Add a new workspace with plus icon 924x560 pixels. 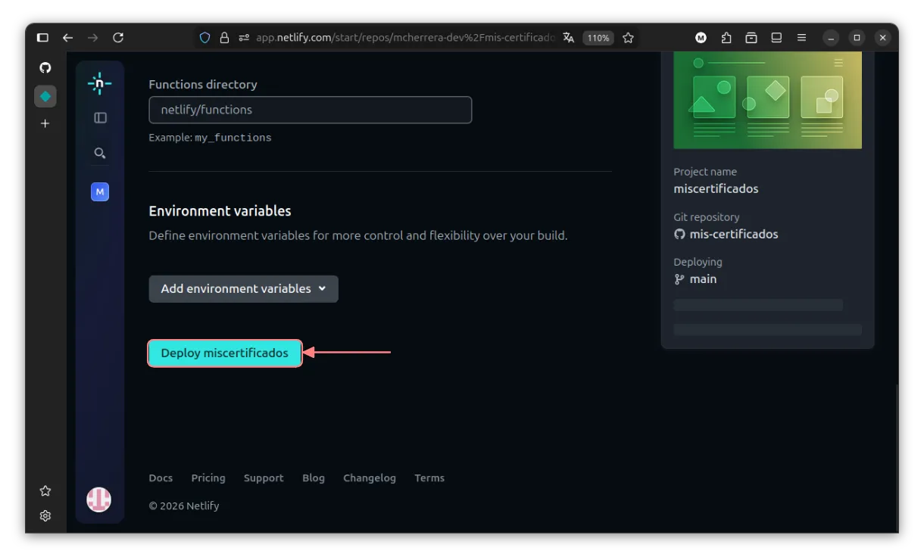point(45,123)
